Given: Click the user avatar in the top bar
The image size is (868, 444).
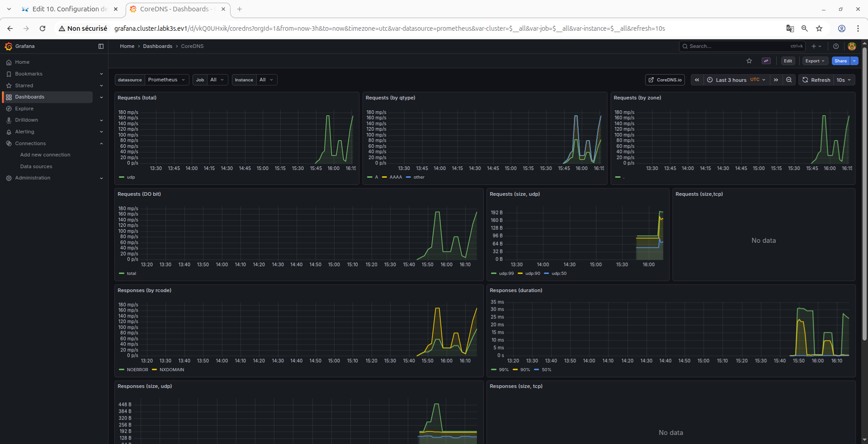Looking at the screenshot, I should [x=852, y=46].
